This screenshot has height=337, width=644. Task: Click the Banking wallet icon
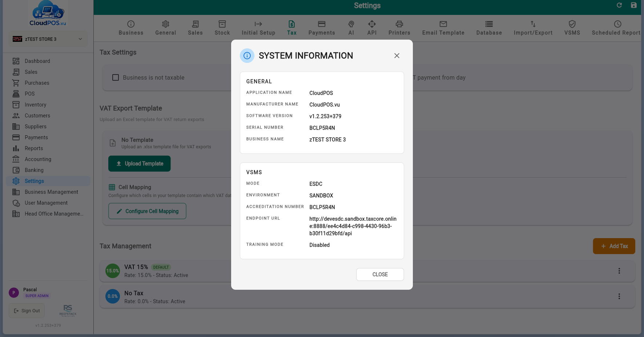(16, 170)
